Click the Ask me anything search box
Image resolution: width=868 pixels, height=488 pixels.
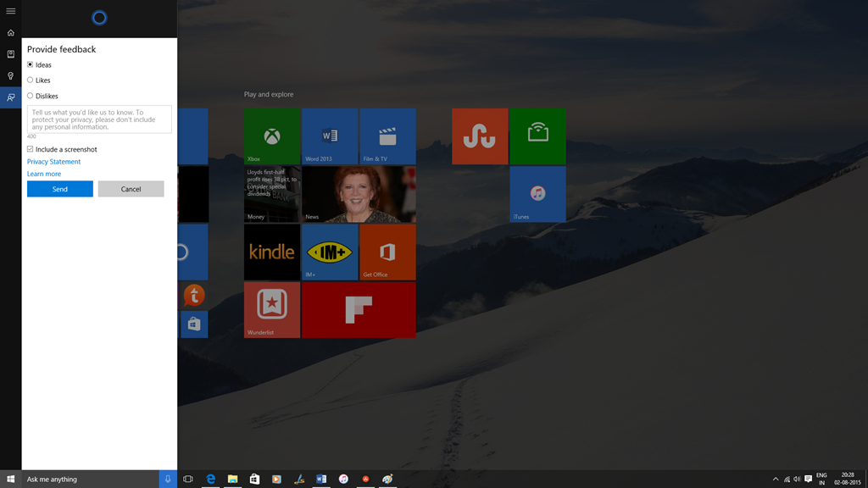[x=90, y=480]
